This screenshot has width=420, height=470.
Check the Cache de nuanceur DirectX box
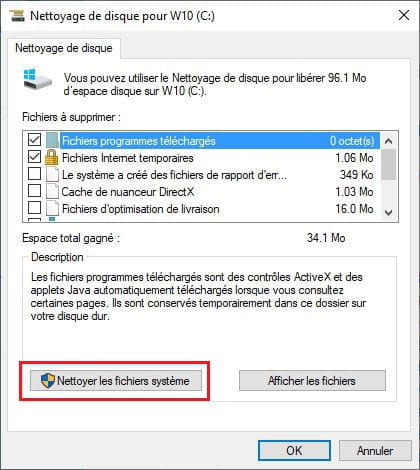[x=35, y=191]
